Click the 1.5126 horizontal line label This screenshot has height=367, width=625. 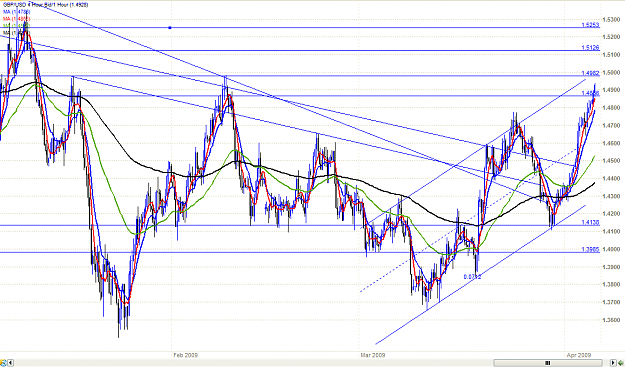(590, 47)
